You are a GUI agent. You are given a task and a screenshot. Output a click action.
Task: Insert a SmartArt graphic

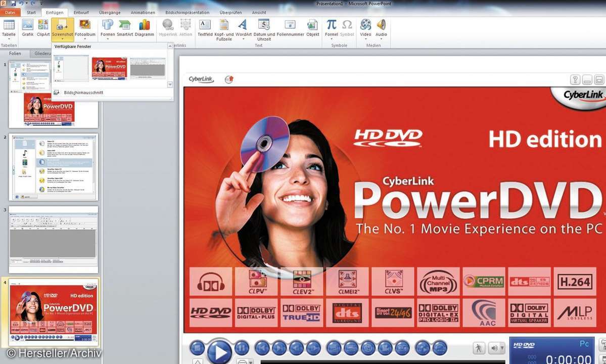pos(124,28)
